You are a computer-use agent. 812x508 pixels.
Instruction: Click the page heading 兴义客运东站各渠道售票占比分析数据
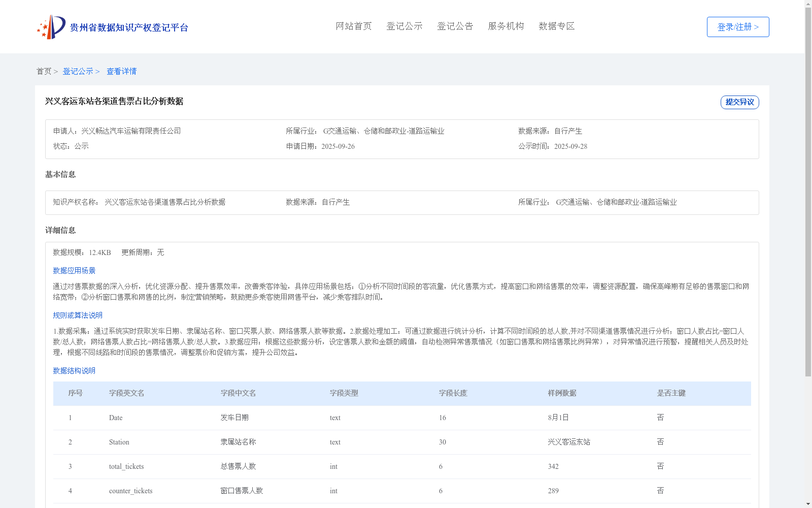pos(114,101)
